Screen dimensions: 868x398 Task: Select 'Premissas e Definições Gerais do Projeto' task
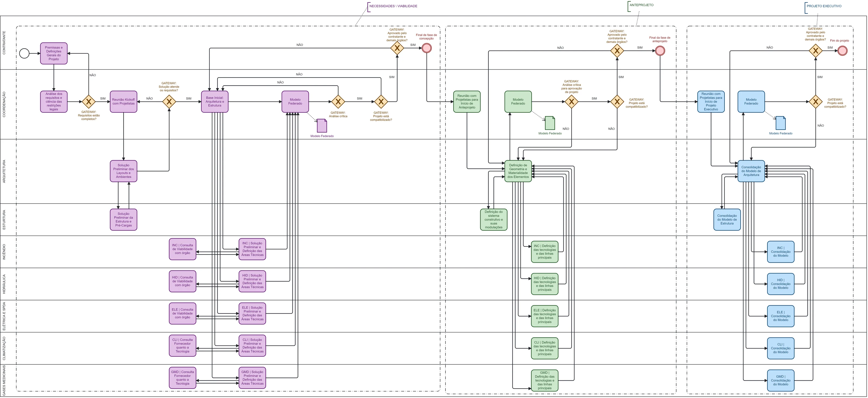(x=54, y=53)
